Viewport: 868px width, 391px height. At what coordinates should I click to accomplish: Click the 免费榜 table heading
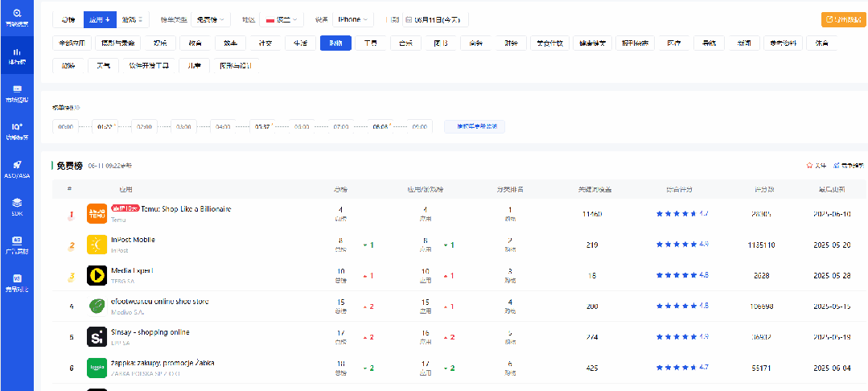coord(70,165)
